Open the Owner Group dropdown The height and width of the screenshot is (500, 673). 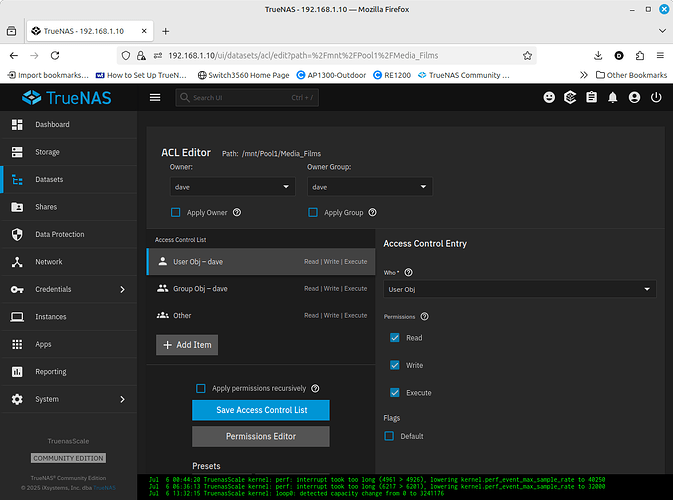pyautogui.click(x=370, y=187)
